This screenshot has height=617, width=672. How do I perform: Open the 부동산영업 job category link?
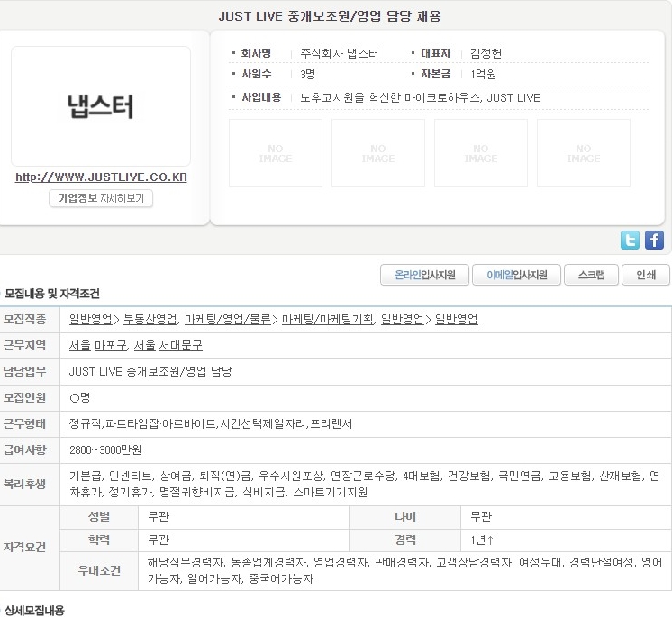pos(150,319)
